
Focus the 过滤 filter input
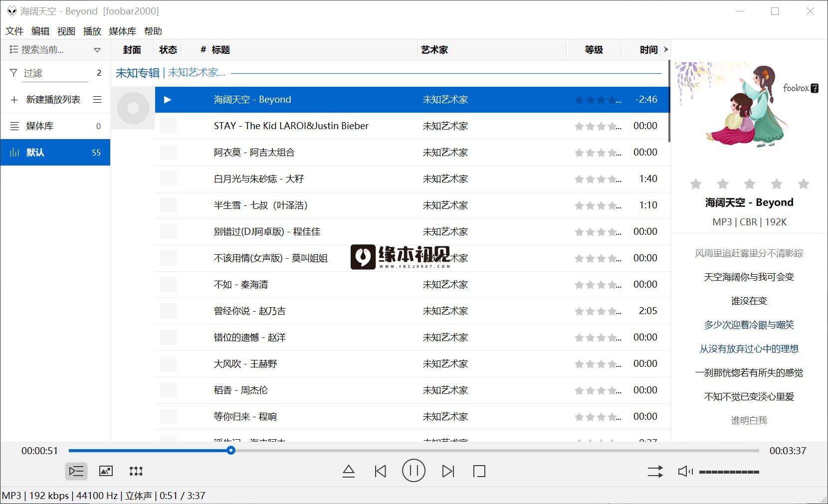[x=55, y=73]
